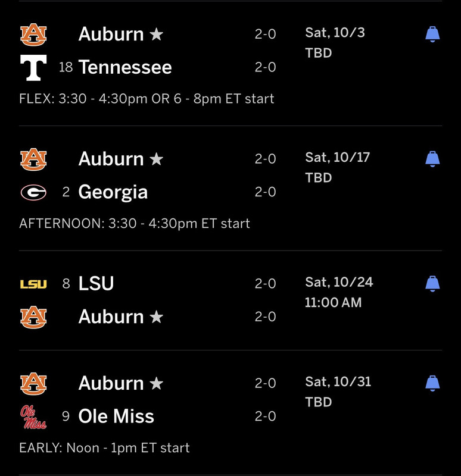Select the Sat, 10/24 11:00 AM game time
461x476 pixels.
(x=339, y=292)
